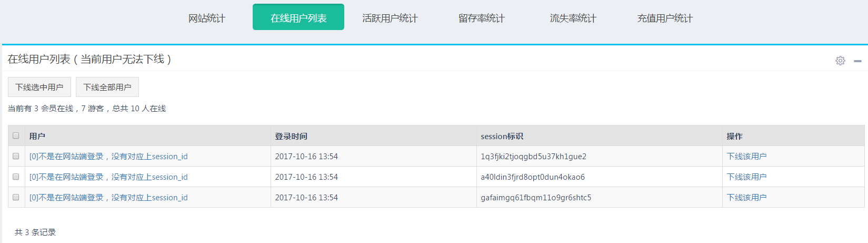This screenshot has height=243, width=868.
Task: Select session text gafaimgq61fbqm11o9gr6shtc5
Action: coord(536,198)
